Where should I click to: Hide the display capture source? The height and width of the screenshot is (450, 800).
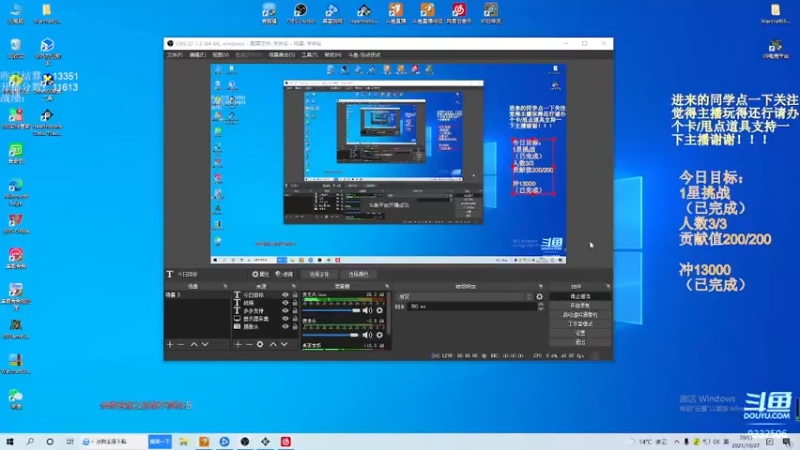[x=285, y=318]
